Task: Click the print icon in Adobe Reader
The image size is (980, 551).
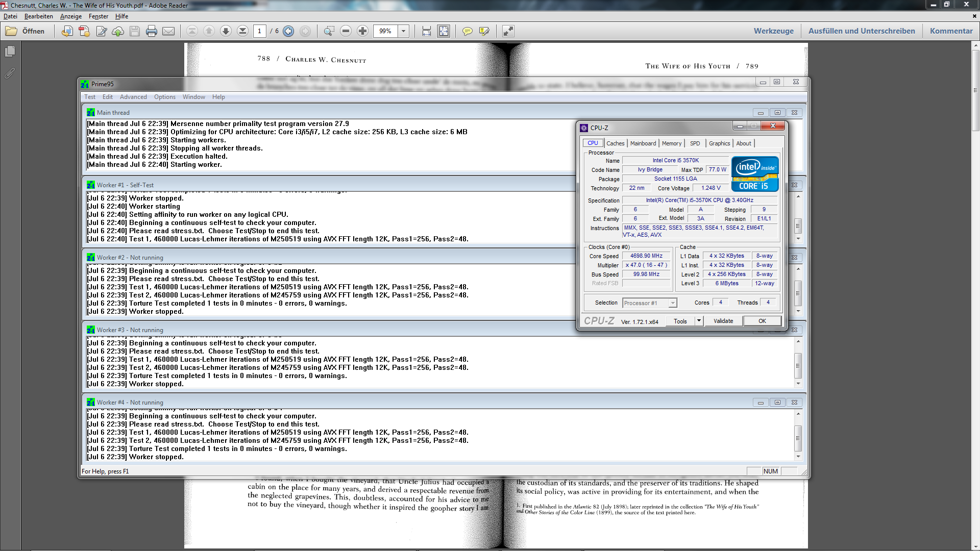Action: pos(152,31)
